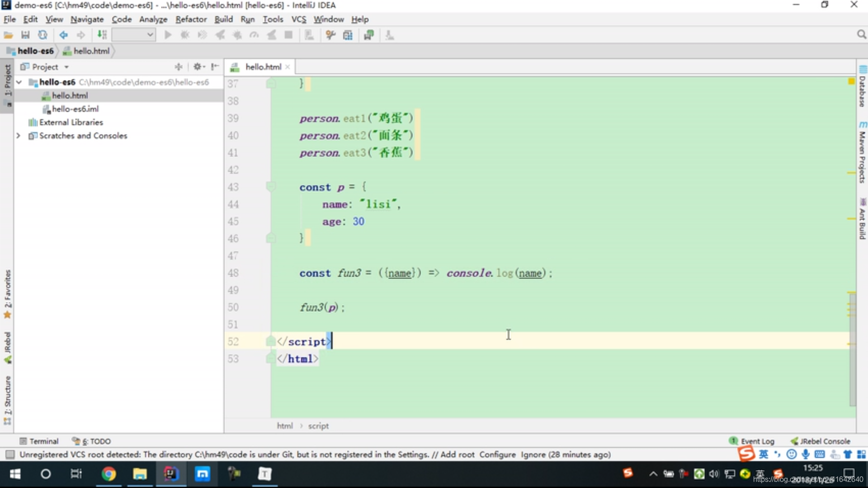
Task: Click the yellow inspection indicator at top of editor
Action: pos(851,81)
